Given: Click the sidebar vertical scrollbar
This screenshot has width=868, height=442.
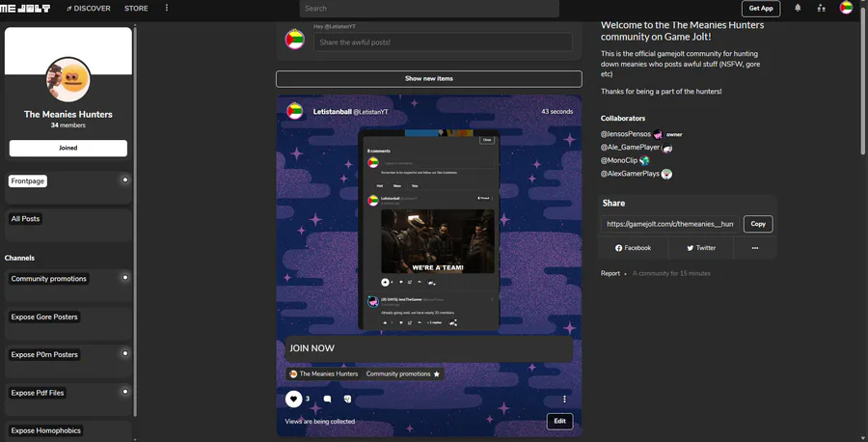Looking at the screenshot, I should [135, 222].
